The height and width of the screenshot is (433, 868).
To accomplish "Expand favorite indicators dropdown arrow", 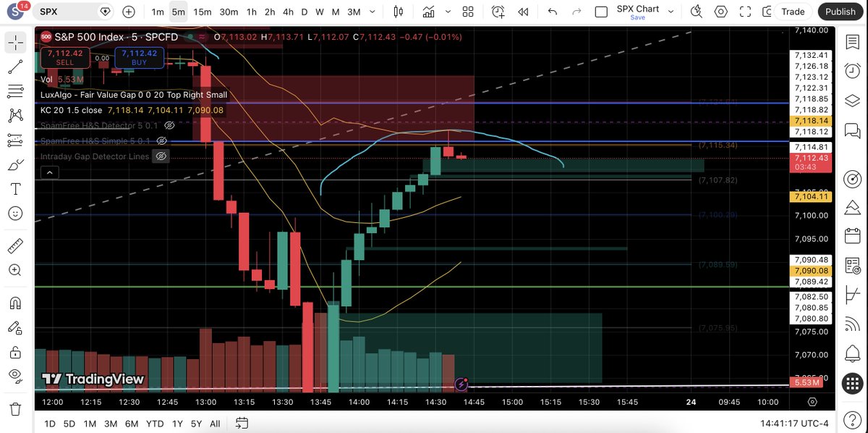I will (x=448, y=12).
